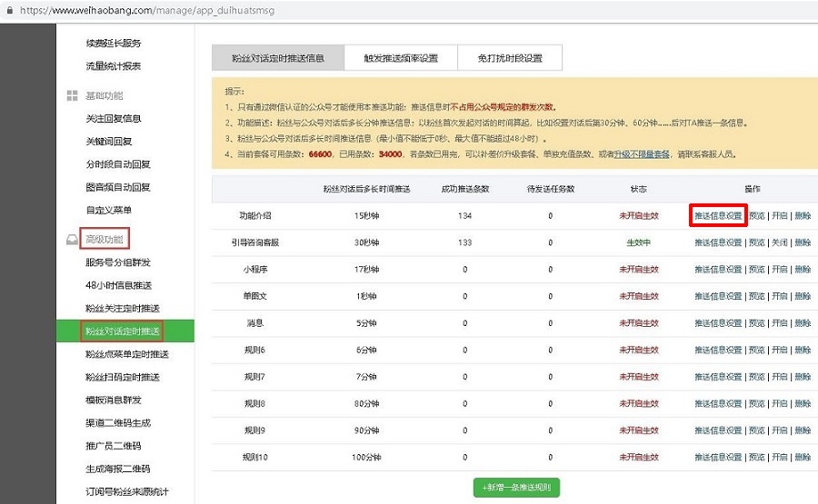Click the 功能介绍 rule name
Screen dimensions: 818x504
[x=255, y=216]
